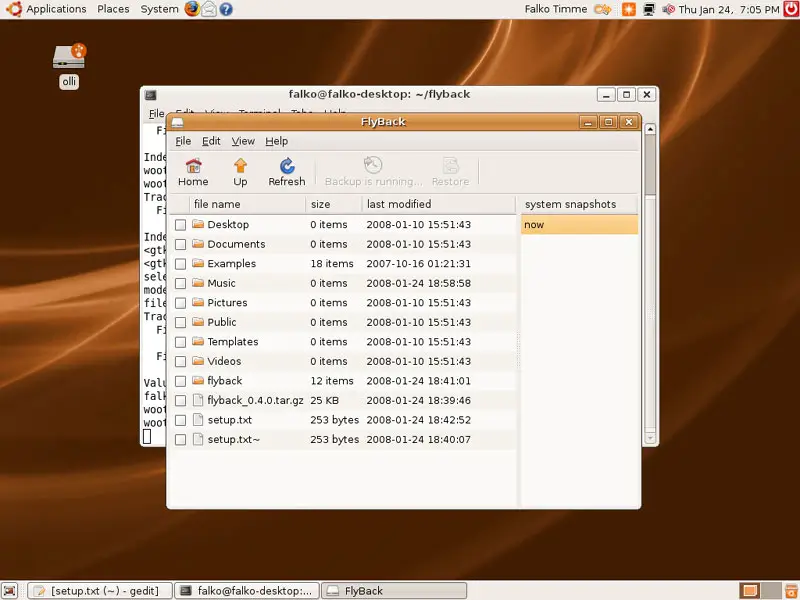The width and height of the screenshot is (800, 600).
Task: Tick the checkbox for flyback_0.4.0.tar.gz
Action: [180, 401]
